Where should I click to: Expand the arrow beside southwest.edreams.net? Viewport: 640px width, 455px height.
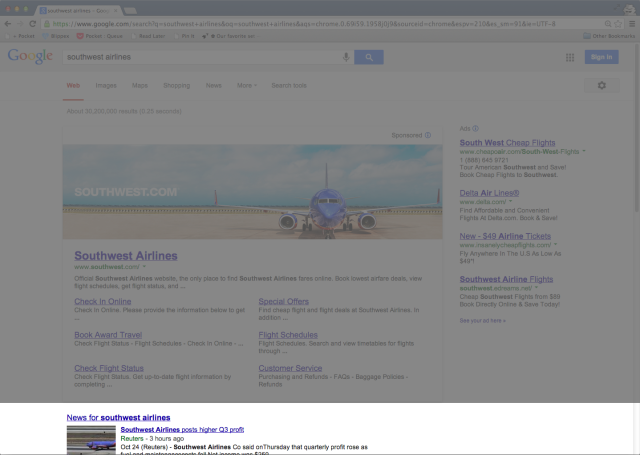[536, 288]
